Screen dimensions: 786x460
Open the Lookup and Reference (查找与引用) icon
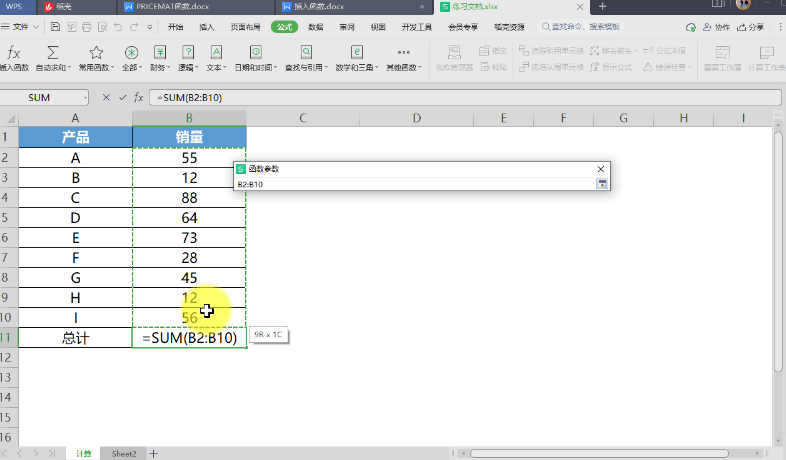pos(306,52)
